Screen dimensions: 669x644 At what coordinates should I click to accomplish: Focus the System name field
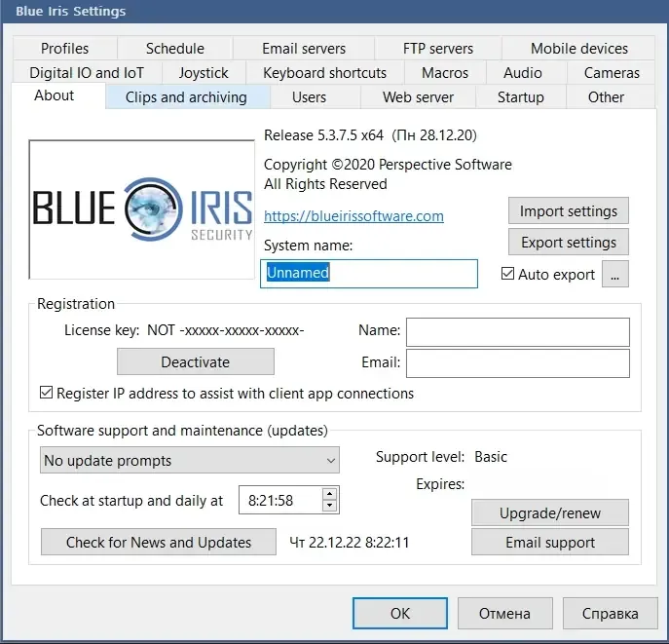(x=369, y=274)
